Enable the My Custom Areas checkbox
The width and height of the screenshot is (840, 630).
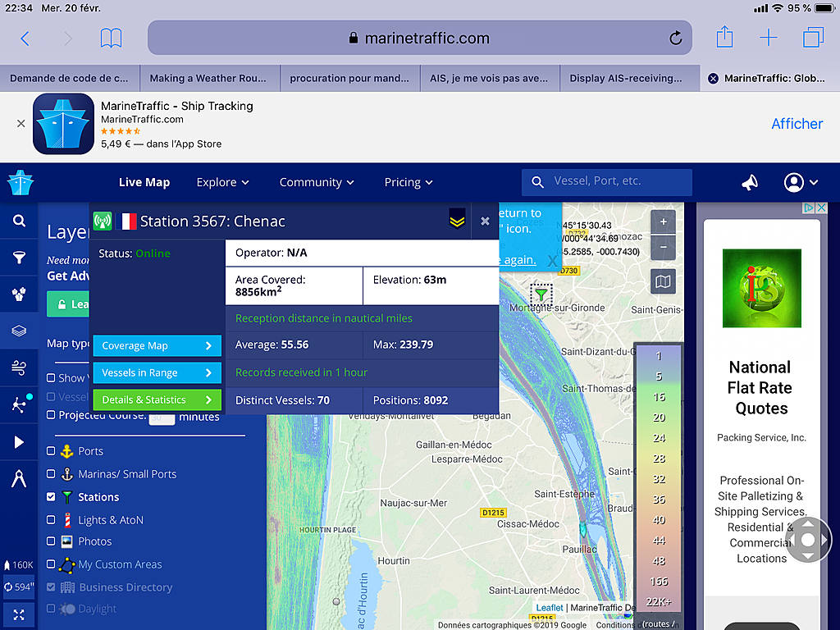(x=51, y=564)
